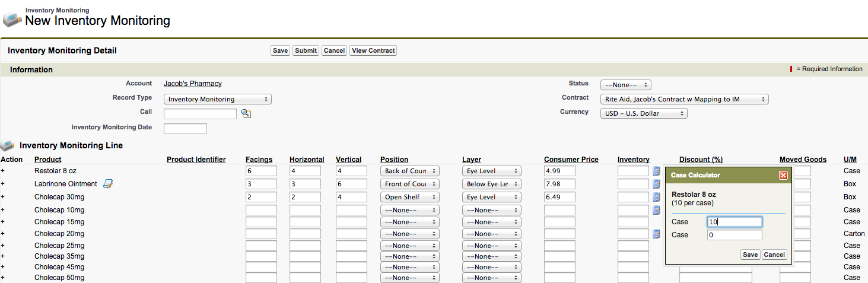Open the inventory calculator for Cholecap 10mg
The image size is (868, 283).
[x=656, y=210]
